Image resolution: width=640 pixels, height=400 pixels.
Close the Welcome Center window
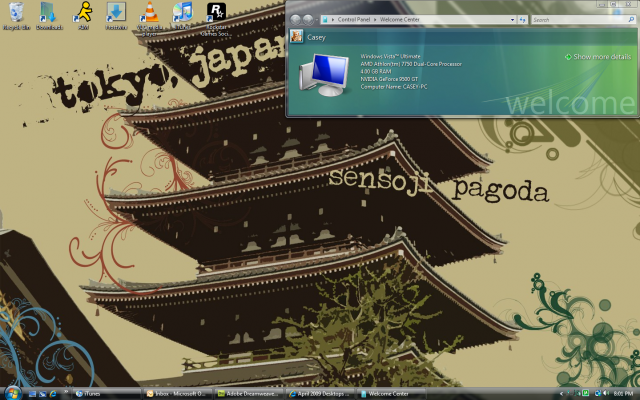628,4
